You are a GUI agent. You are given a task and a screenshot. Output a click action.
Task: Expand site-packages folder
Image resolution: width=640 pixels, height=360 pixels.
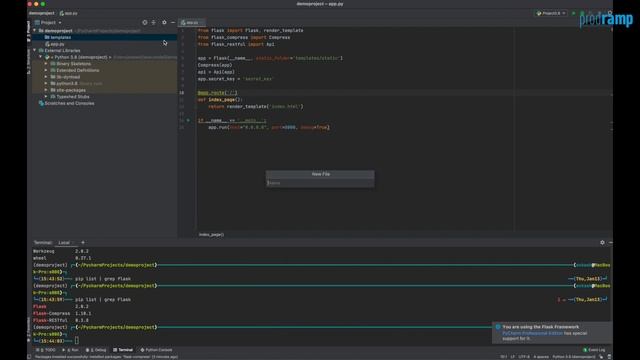46,90
